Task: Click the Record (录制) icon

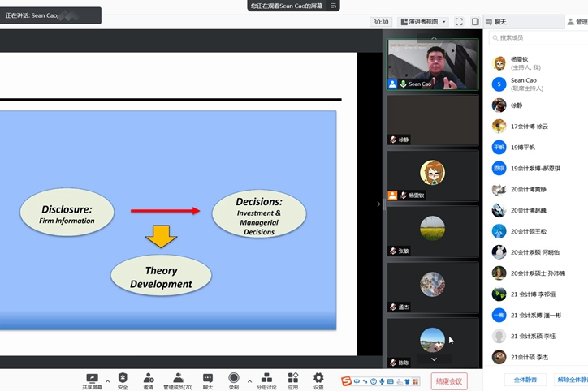Action: [234, 379]
